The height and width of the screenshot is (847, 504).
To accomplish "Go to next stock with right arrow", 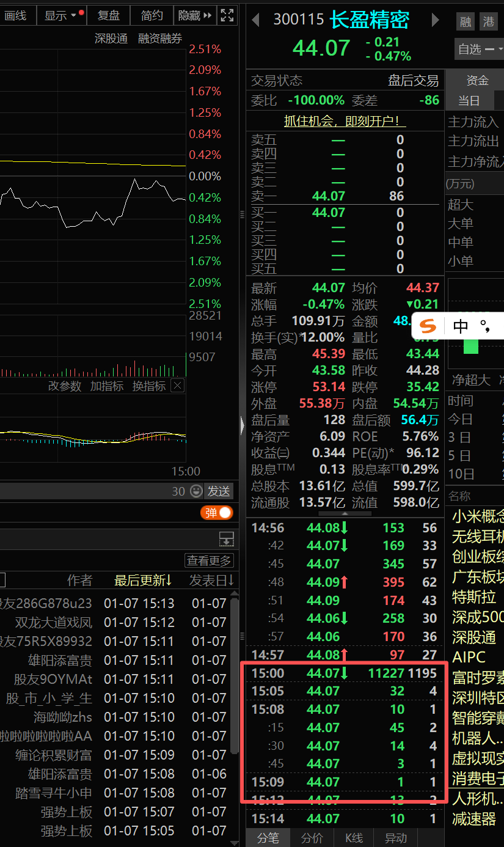I will tap(436, 20).
